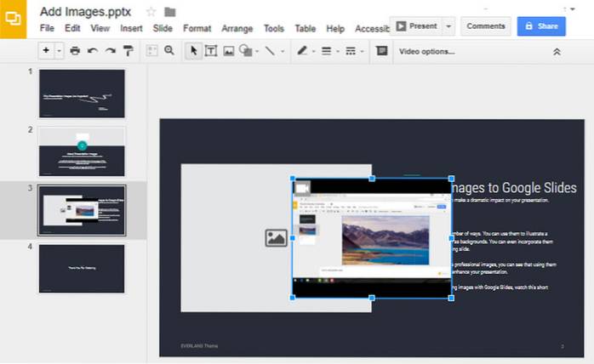Click Video options in toolbar
This screenshot has width=594, height=364.
(x=426, y=51)
